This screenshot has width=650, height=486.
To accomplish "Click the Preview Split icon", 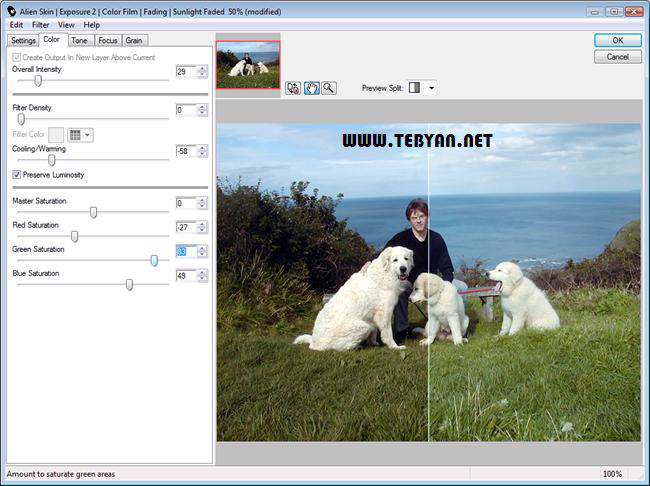I will (x=414, y=88).
